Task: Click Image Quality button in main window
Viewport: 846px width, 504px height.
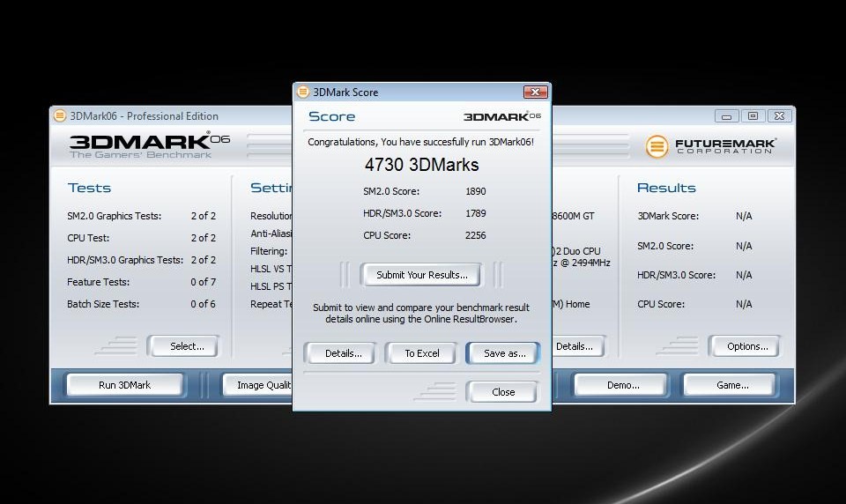Action: pyautogui.click(x=257, y=385)
